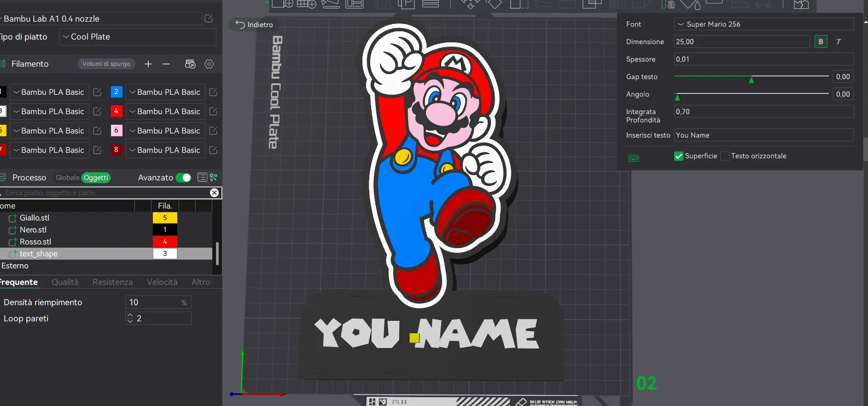This screenshot has height=406, width=868.
Task: Open the filament 5 cell dropdown for Giallo.stl
Action: coord(165,218)
